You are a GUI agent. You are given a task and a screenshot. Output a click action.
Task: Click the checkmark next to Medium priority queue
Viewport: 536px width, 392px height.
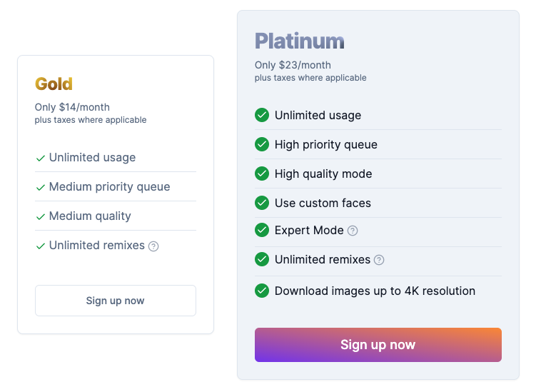pos(41,187)
